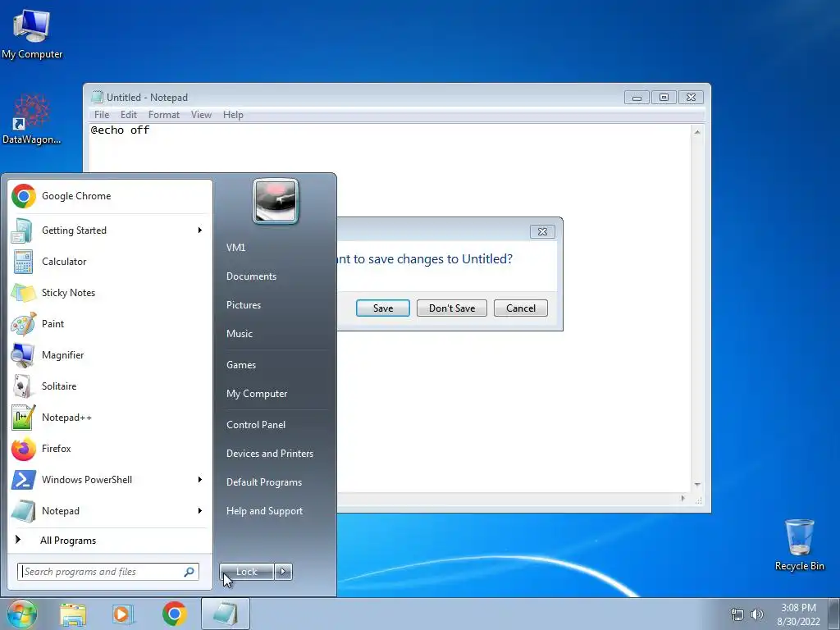Click Notepad horizontal scrollbar right arrow
The image size is (840, 630).
click(x=682, y=498)
